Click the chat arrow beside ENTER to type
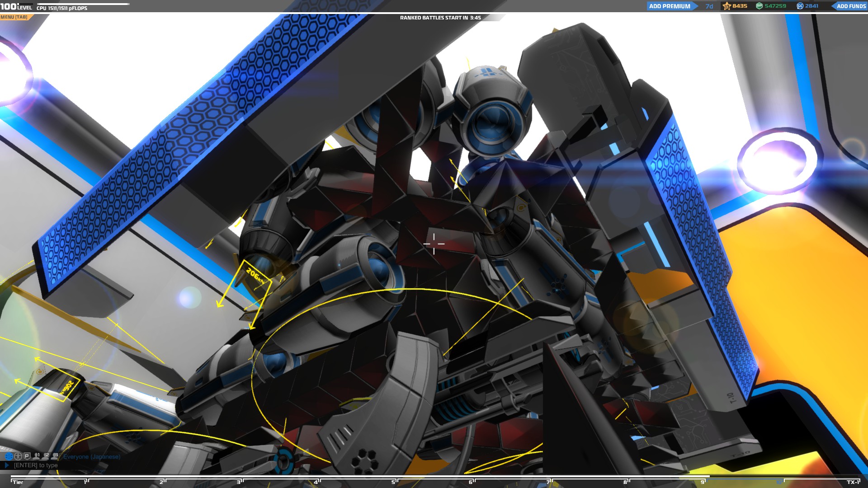The width and height of the screenshot is (868, 488). coord(7,465)
